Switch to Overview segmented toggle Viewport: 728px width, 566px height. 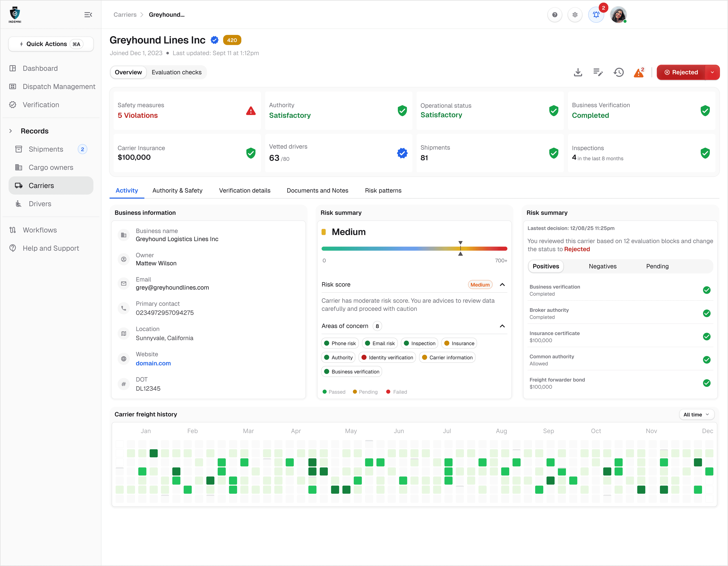point(128,72)
